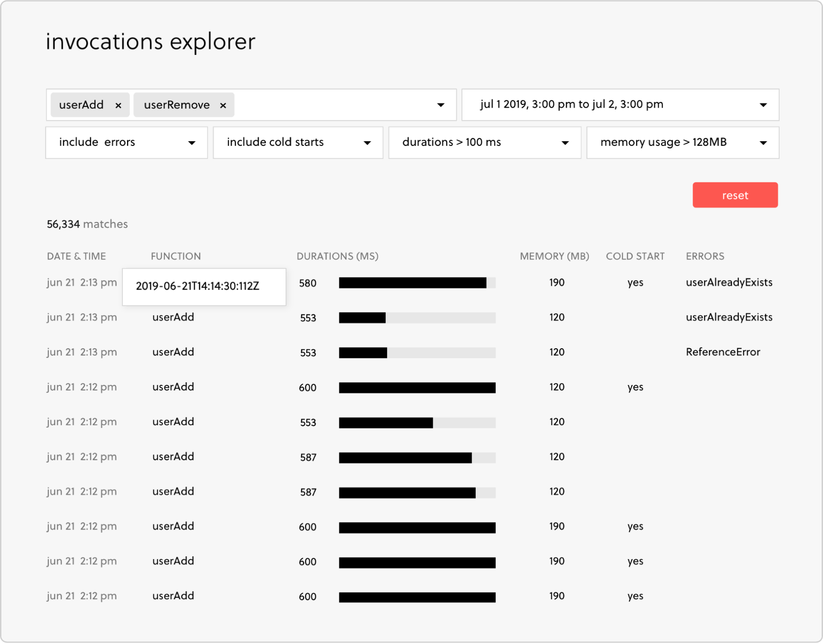
Task: Click the MEMORY (MB) column header
Action: tap(554, 256)
